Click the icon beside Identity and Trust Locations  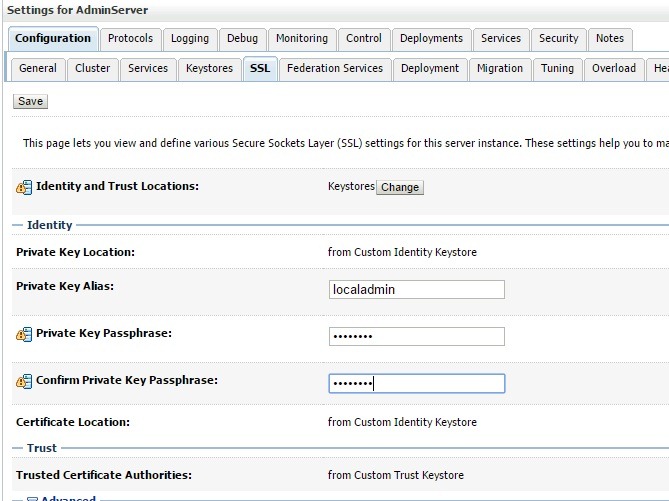click(x=24, y=187)
